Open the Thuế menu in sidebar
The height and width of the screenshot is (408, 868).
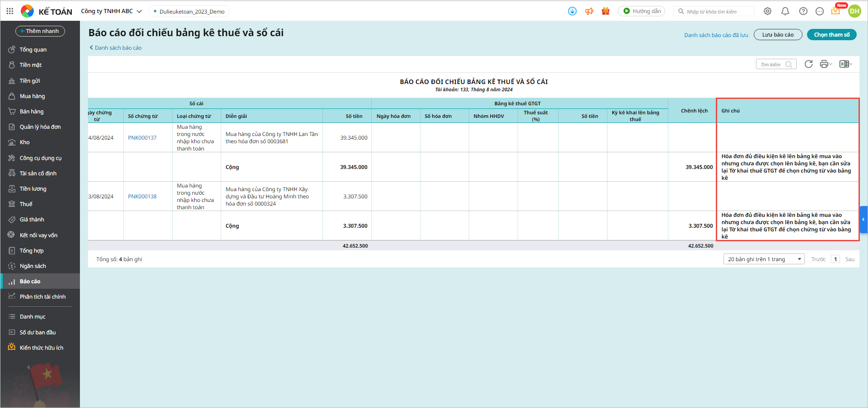[26, 204]
